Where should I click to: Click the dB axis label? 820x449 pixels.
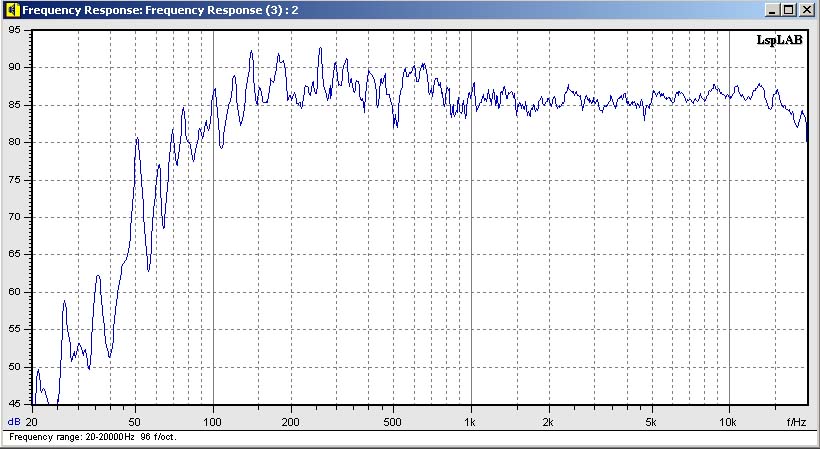pos(13,422)
